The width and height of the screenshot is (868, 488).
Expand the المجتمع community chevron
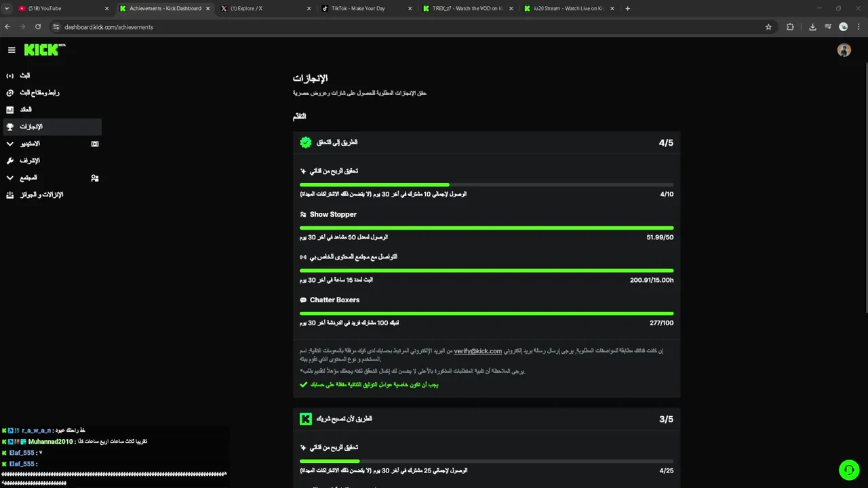9,178
